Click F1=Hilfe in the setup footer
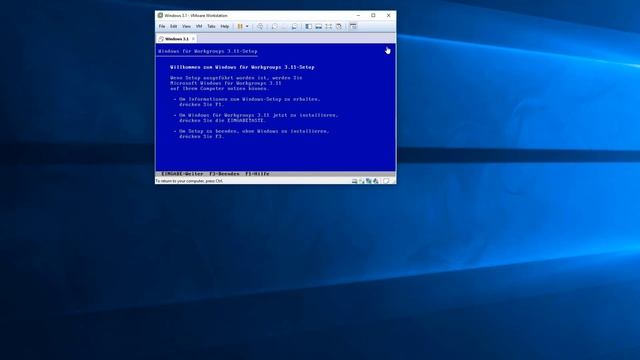Image resolution: width=640 pixels, height=360 pixels. pos(257,174)
